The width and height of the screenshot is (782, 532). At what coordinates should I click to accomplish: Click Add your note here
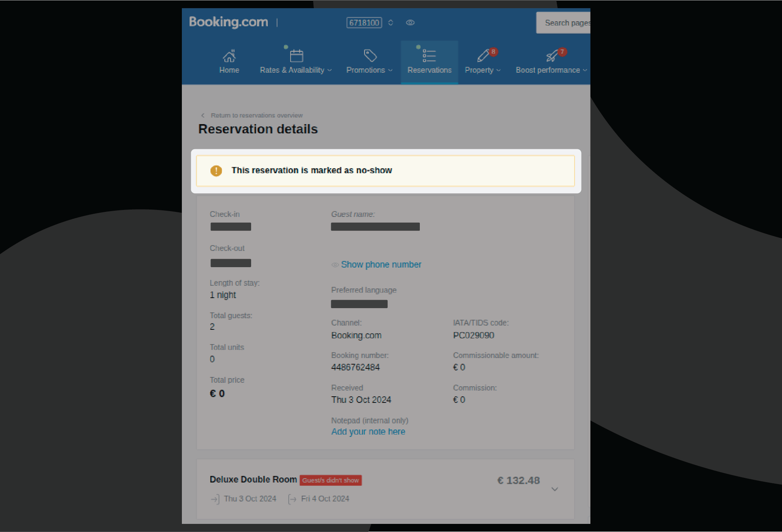[x=368, y=431]
